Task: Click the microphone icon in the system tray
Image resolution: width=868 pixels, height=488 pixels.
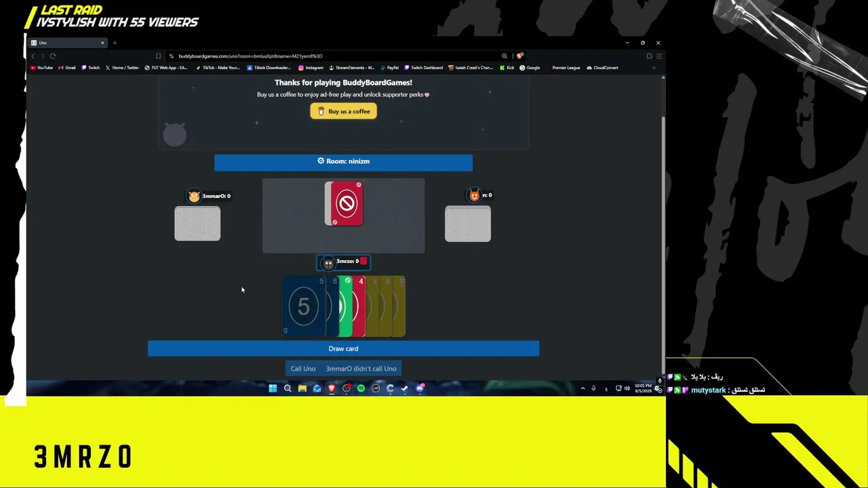Action: point(593,388)
